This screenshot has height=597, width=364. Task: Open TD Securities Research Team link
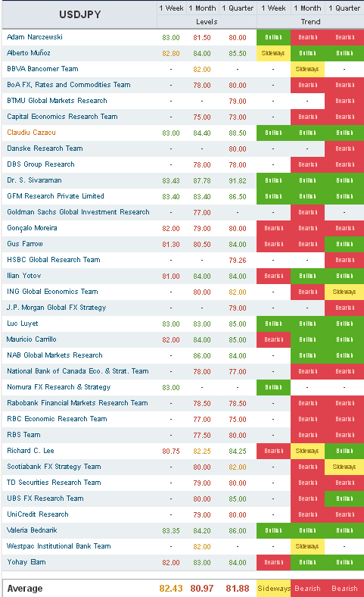pyautogui.click(x=54, y=483)
